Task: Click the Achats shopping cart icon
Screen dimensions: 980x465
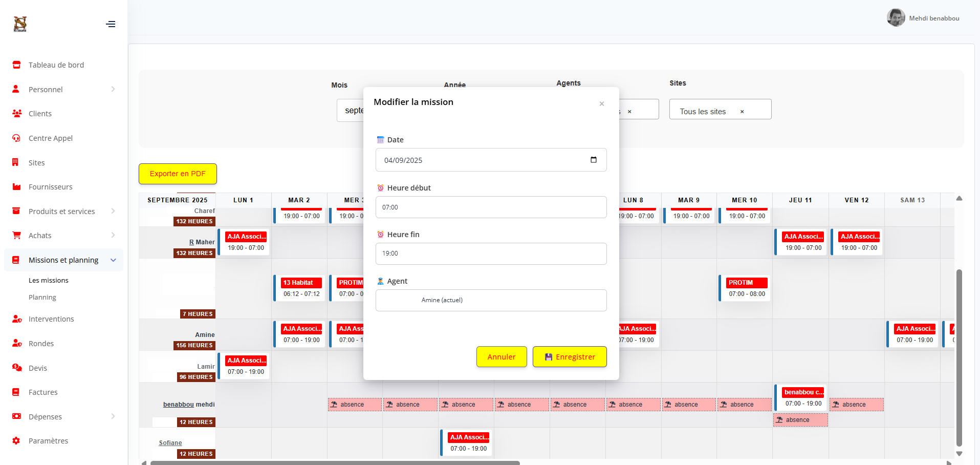Action: pyautogui.click(x=16, y=236)
